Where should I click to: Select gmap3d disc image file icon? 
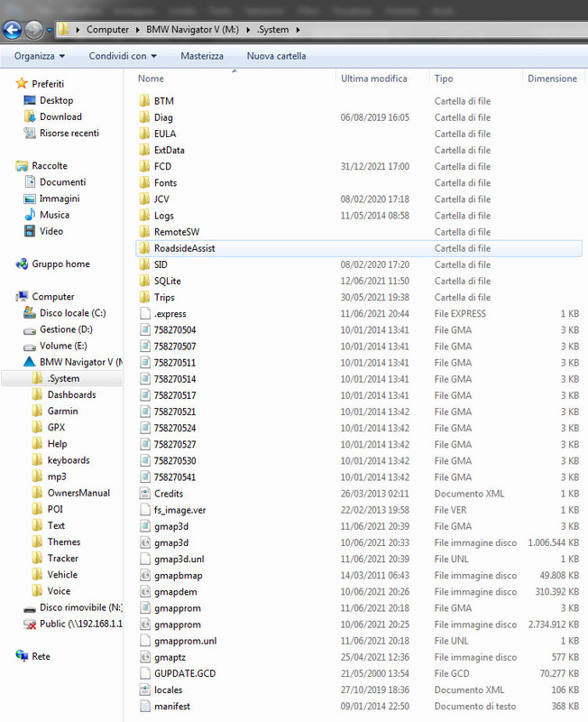coord(145,542)
